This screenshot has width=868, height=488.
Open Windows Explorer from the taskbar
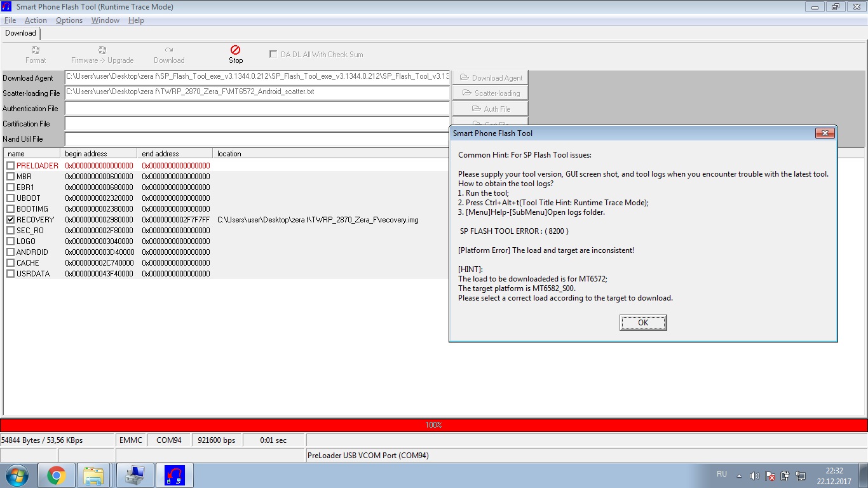(x=94, y=475)
